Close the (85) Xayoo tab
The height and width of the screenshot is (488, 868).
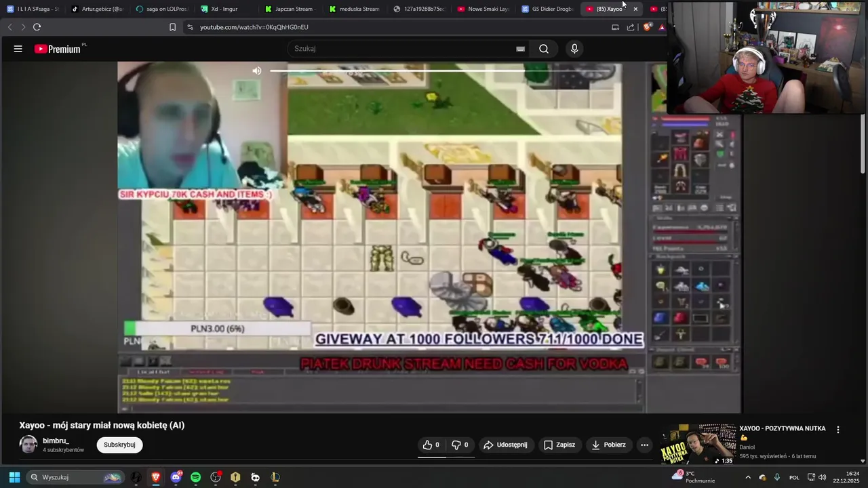635,9
